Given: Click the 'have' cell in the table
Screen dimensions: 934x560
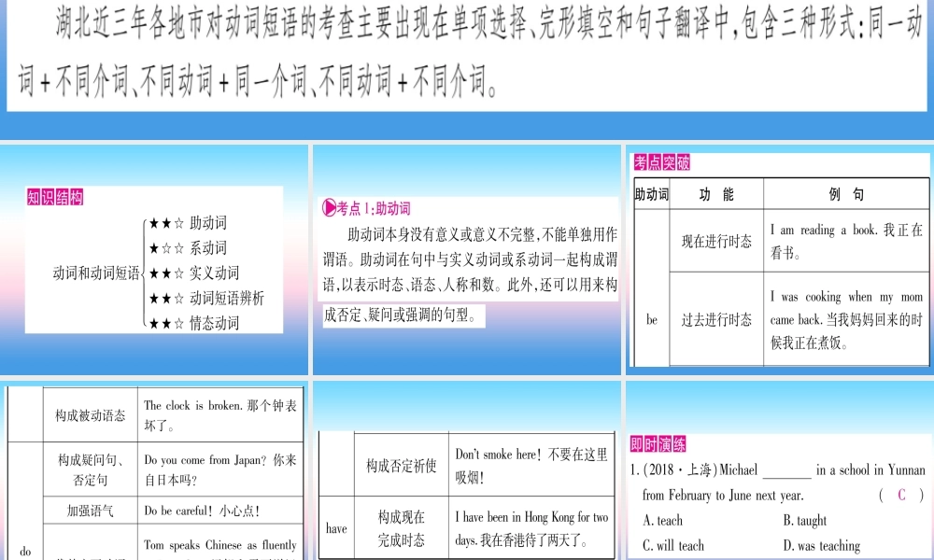Looking at the screenshot, I should click(336, 528).
